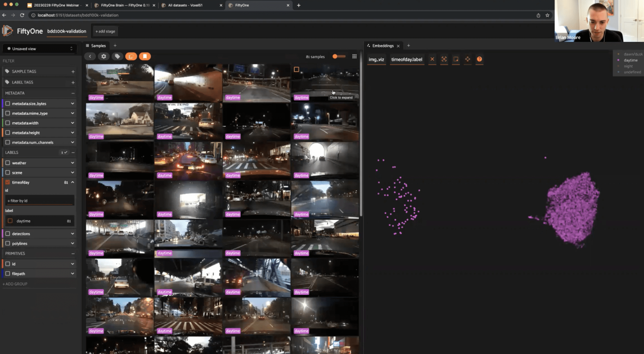Open the orange help question mark icon
Viewport: 644px width, 354px height.
coord(479,59)
